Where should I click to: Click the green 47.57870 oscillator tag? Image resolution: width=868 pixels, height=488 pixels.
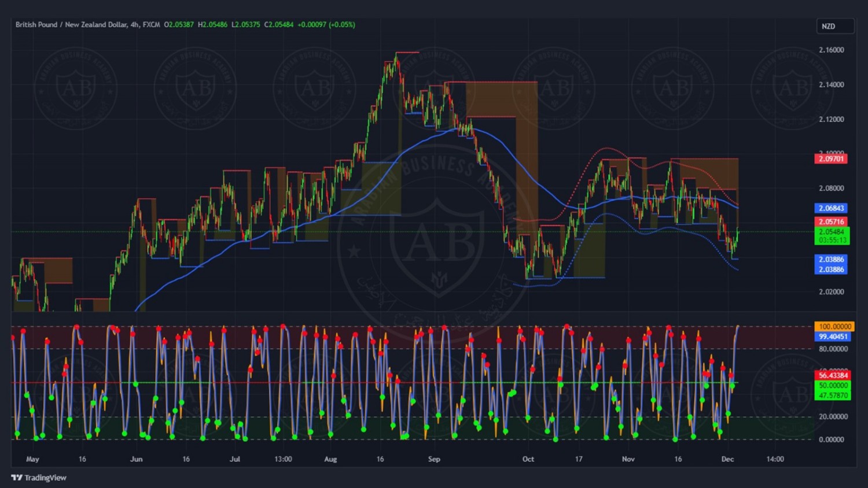point(833,395)
